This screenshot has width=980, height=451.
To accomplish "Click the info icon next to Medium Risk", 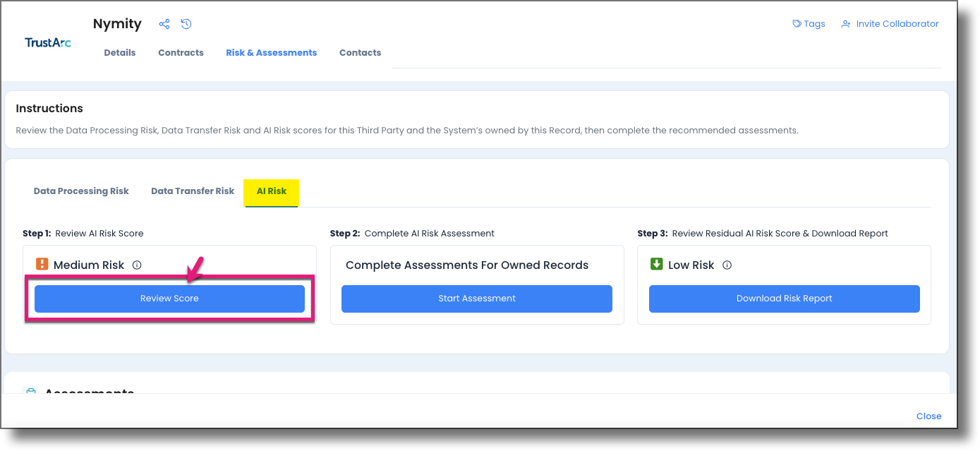I will [137, 265].
